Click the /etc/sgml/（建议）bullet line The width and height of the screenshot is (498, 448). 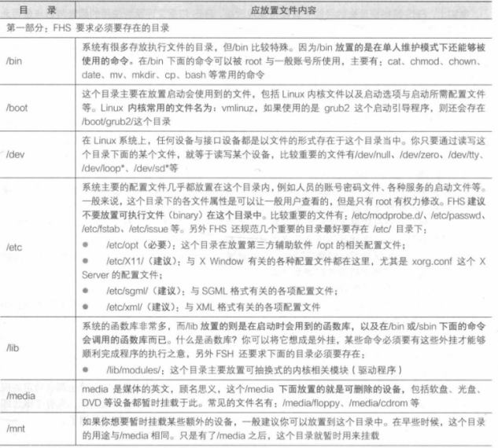pos(210,291)
